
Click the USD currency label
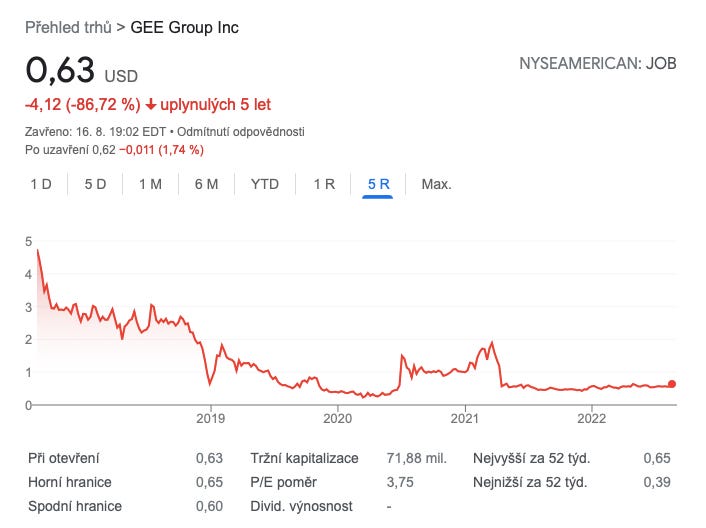coord(121,76)
